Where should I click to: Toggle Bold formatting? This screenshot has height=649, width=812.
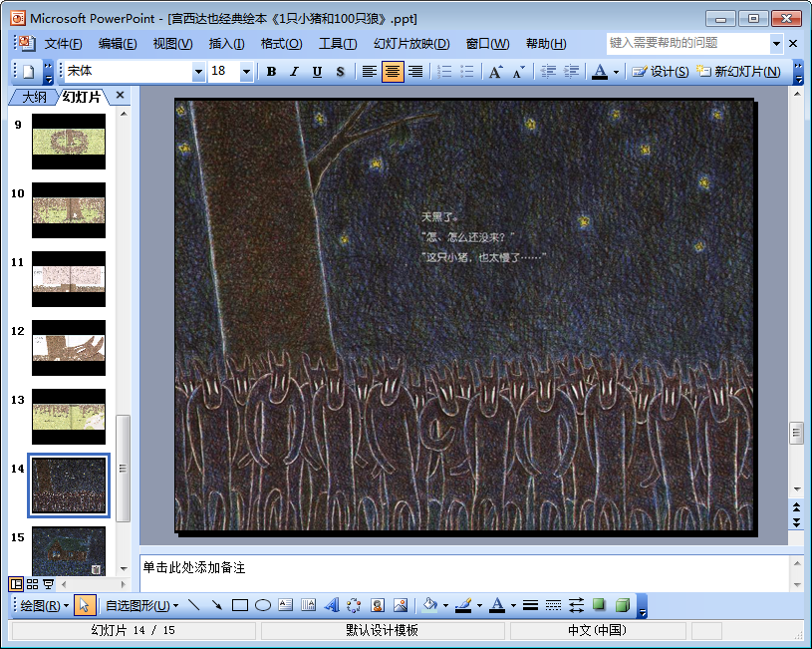tap(271, 72)
